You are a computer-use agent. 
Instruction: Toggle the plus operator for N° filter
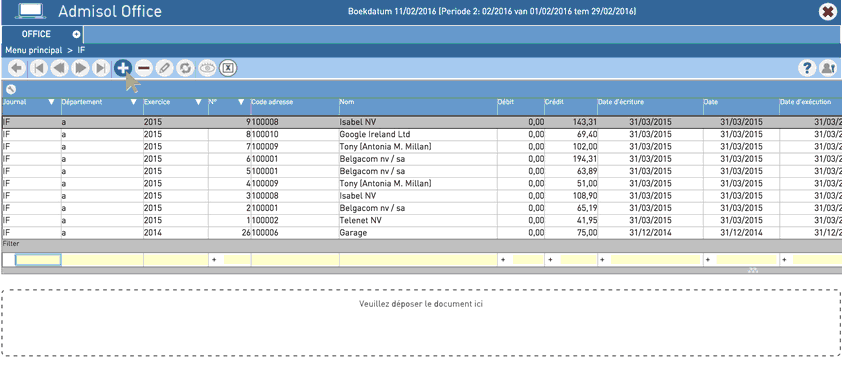click(x=214, y=260)
